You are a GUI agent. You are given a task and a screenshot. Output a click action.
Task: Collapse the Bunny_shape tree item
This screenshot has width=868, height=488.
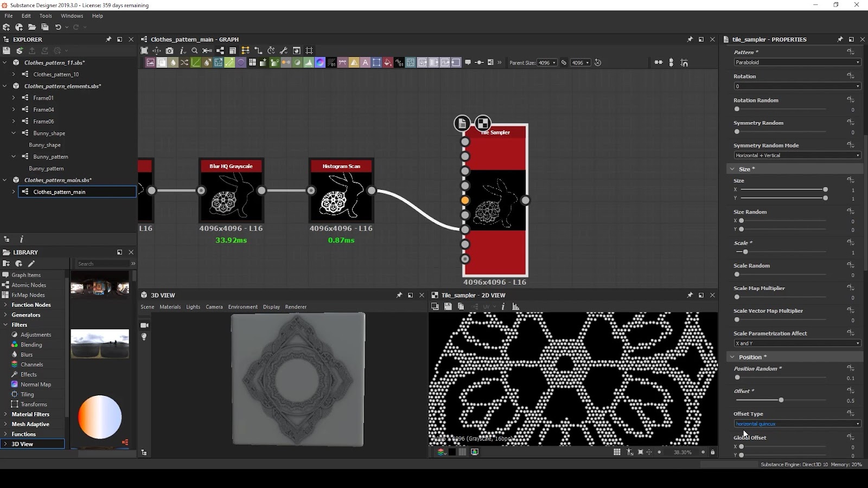(x=14, y=133)
